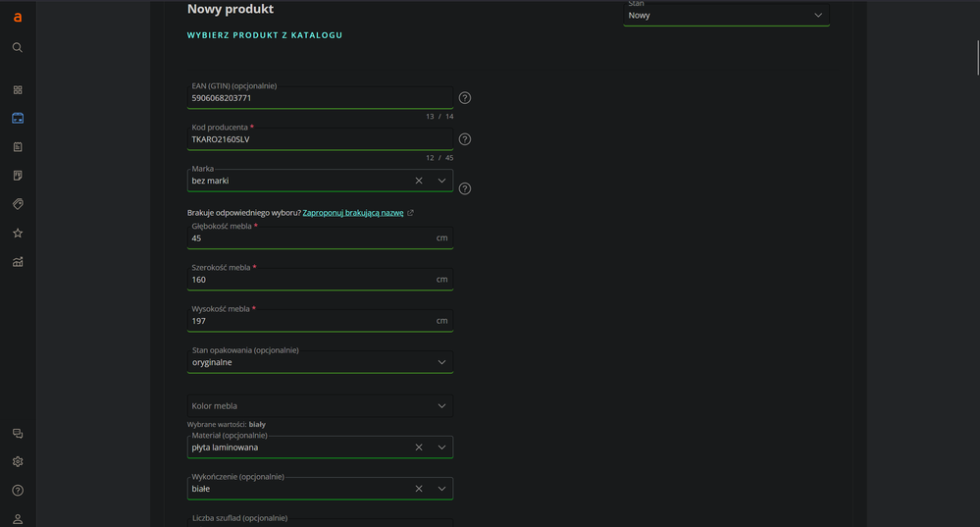This screenshot has height=527, width=980.
Task: Focus the Szerokość mebla input field
Action: click(x=320, y=280)
